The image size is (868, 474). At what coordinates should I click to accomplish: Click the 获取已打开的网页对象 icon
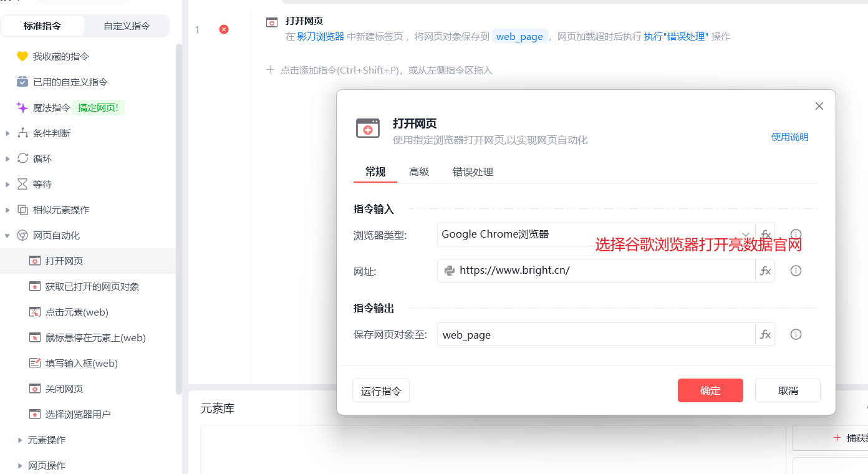click(x=35, y=286)
